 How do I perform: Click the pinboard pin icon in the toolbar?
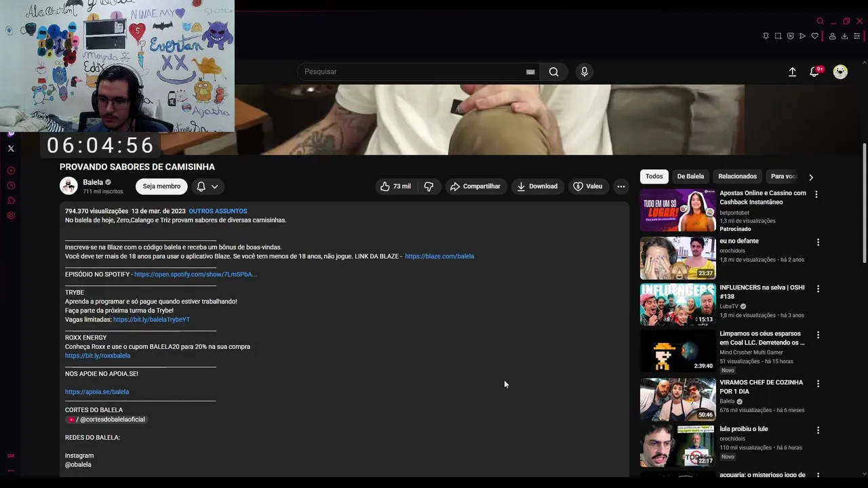[766, 36]
